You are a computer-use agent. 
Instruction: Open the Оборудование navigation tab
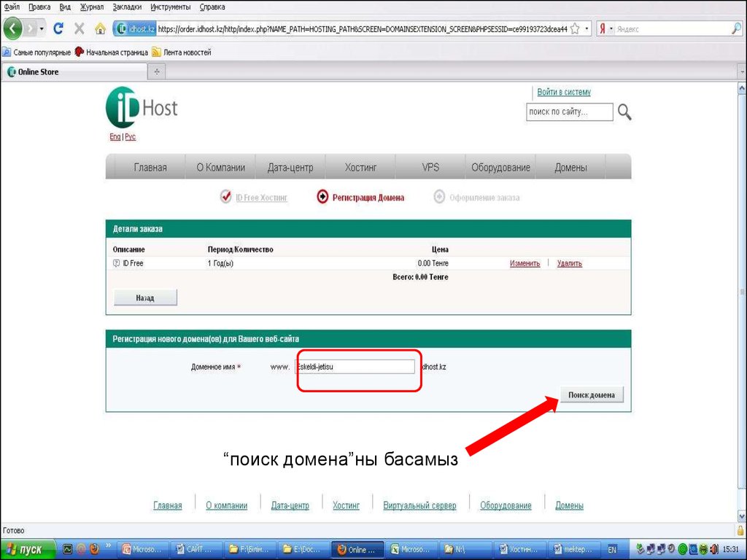tap(500, 168)
